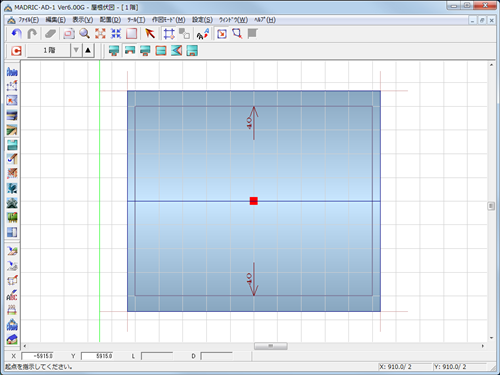
Task: Click the grey shrub sidebar icon
Action: (x=12, y=203)
